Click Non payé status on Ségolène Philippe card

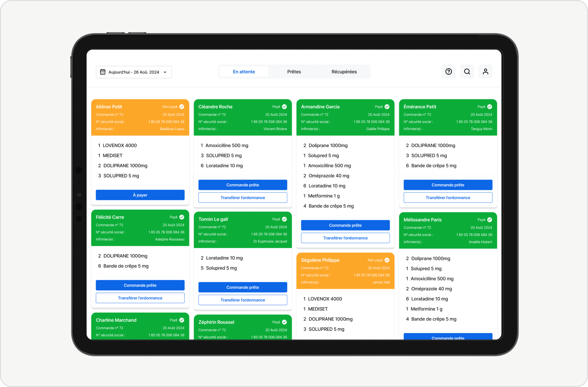tap(375, 260)
